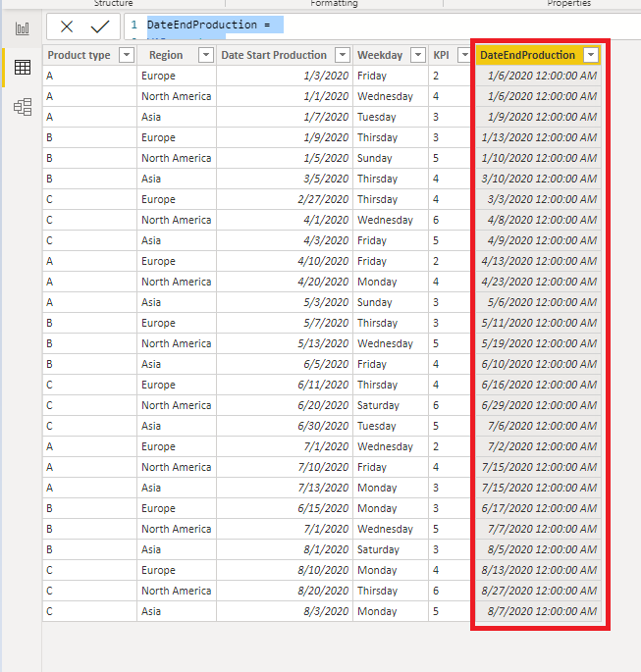This screenshot has height=672, width=641.
Task: Select the 6/30/2020 start date cell
Action: [285, 426]
